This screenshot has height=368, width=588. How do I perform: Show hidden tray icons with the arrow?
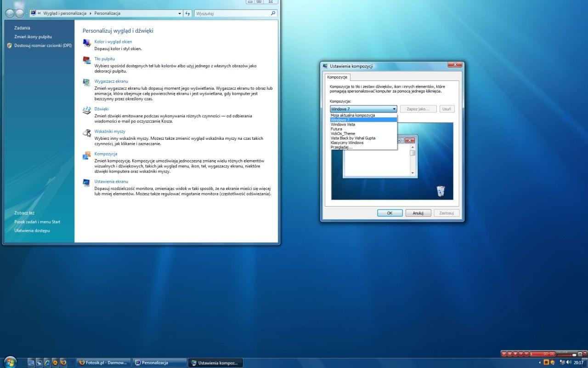coord(540,362)
